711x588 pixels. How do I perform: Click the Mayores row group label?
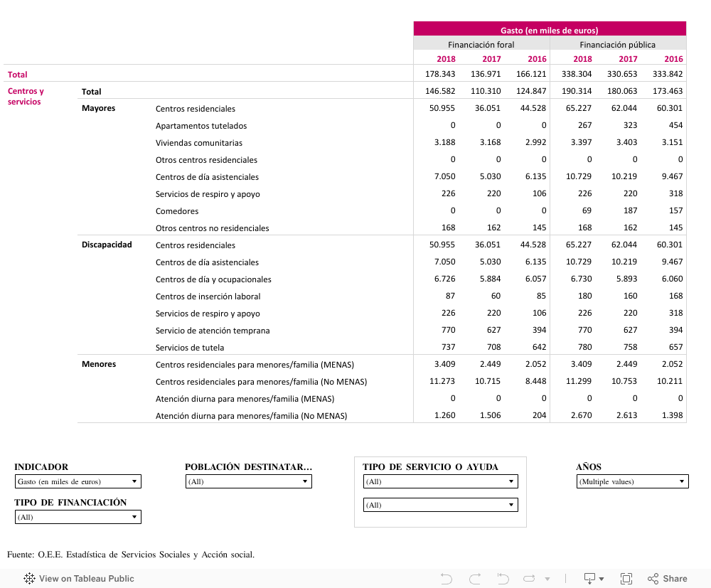tap(98, 109)
